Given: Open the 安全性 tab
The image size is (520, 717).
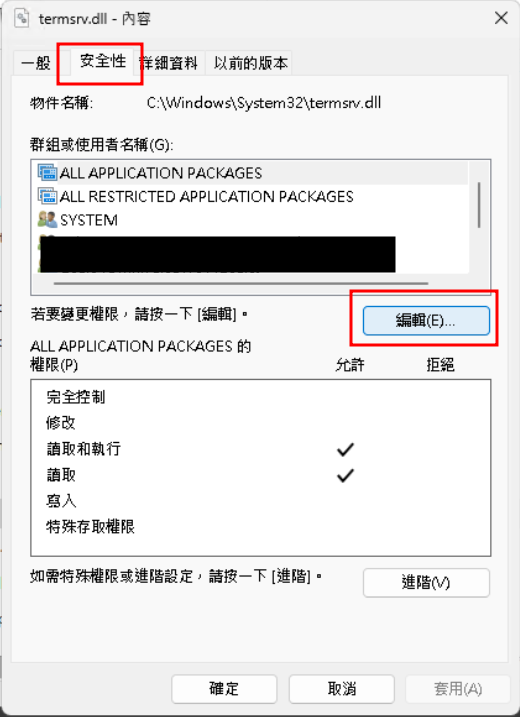Looking at the screenshot, I should coord(103,61).
